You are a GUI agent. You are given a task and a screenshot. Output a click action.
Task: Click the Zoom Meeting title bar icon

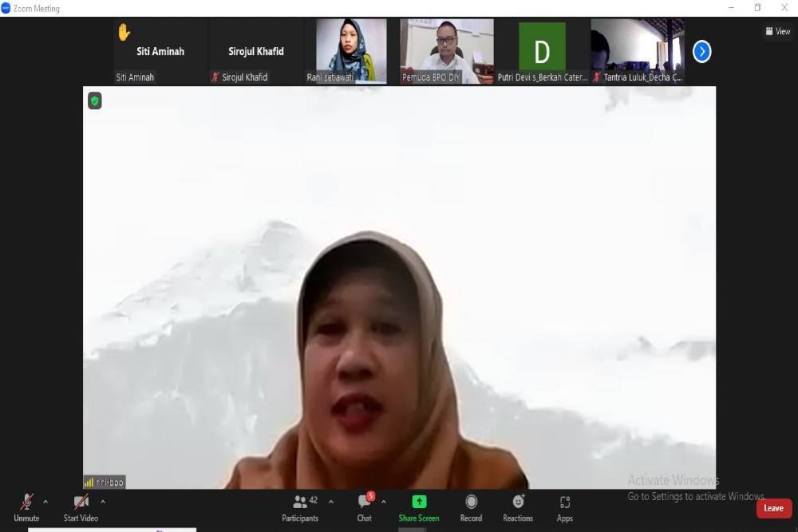(6, 8)
